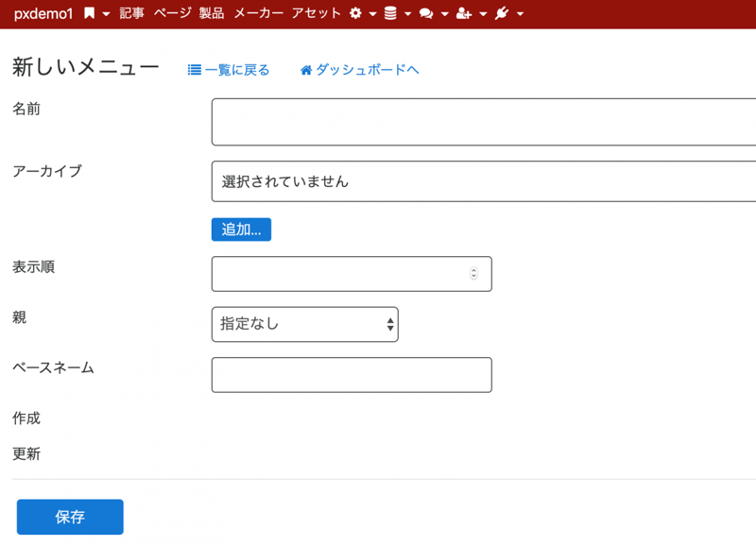The width and height of the screenshot is (756, 546).
Task: Open the plug icon plugins menu
Action: point(502,14)
